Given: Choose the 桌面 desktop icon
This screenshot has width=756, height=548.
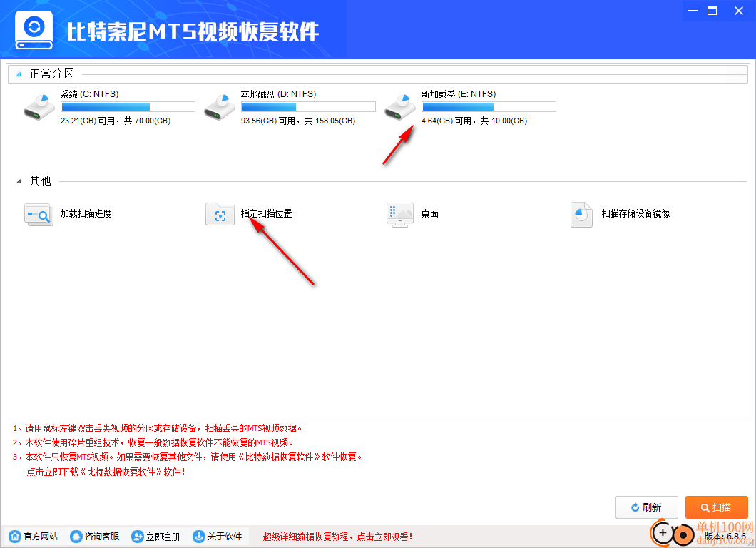Looking at the screenshot, I should click(x=400, y=215).
